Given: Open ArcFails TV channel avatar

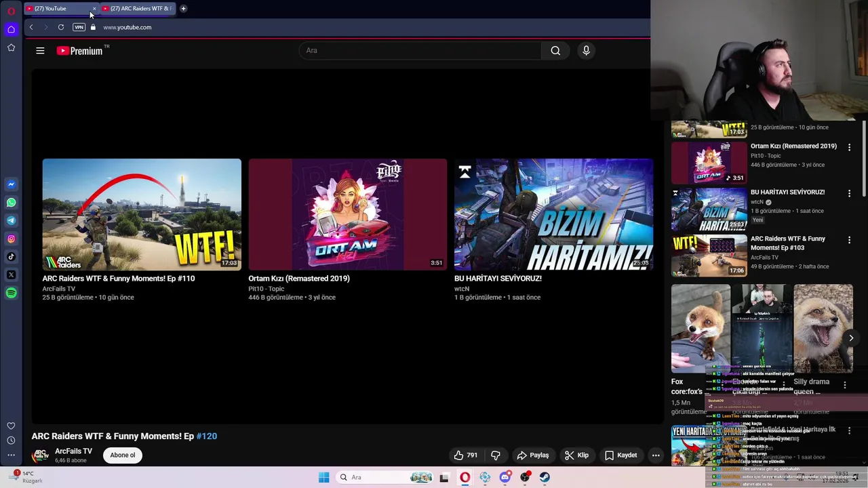Looking at the screenshot, I should 41,455.
